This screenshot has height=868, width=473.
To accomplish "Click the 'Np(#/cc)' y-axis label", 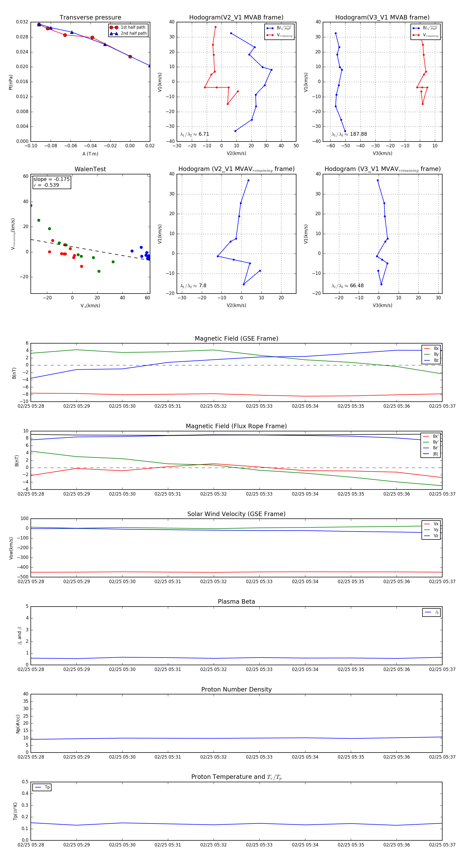I will pyautogui.click(x=18, y=724).
